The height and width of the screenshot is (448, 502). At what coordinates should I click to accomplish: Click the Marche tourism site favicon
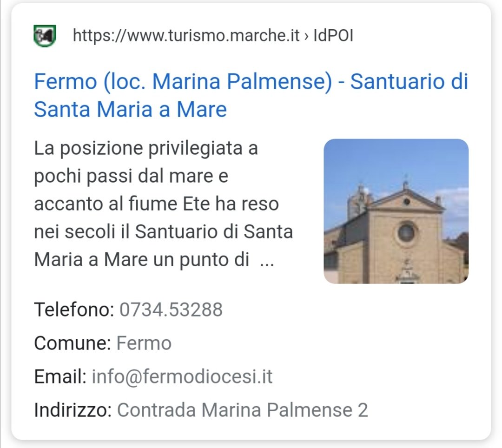click(45, 36)
